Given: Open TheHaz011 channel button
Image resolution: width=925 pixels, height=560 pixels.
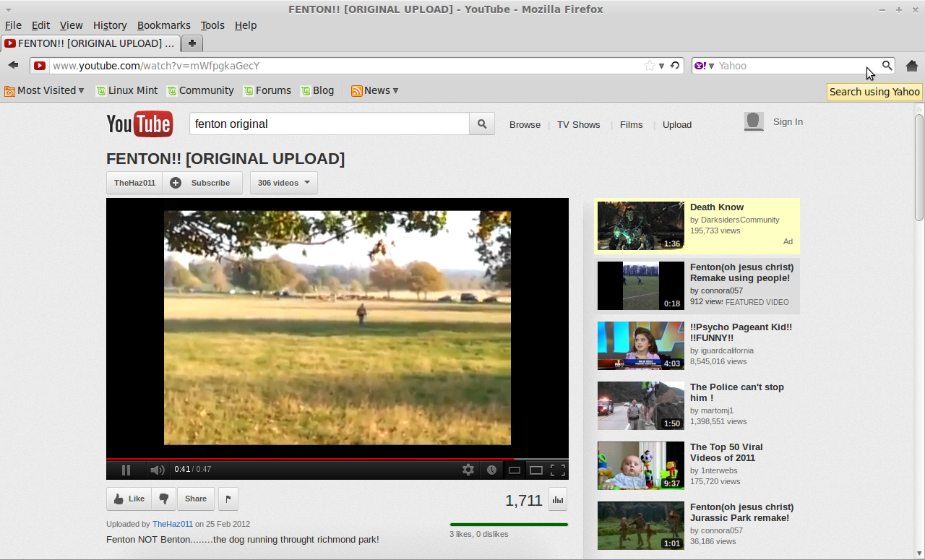Looking at the screenshot, I should coord(134,183).
